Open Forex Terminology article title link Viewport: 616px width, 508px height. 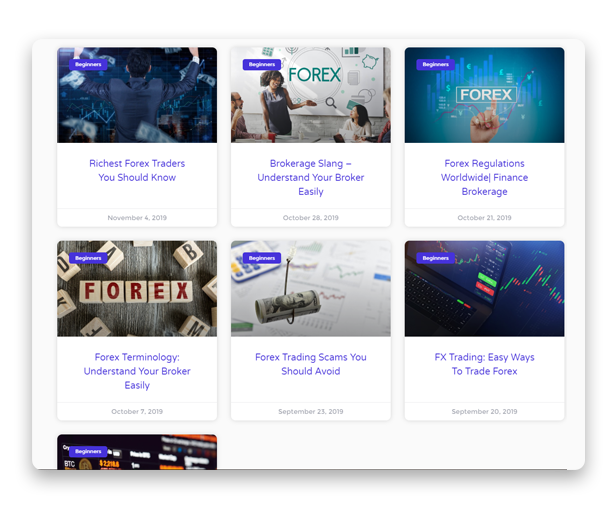click(137, 370)
